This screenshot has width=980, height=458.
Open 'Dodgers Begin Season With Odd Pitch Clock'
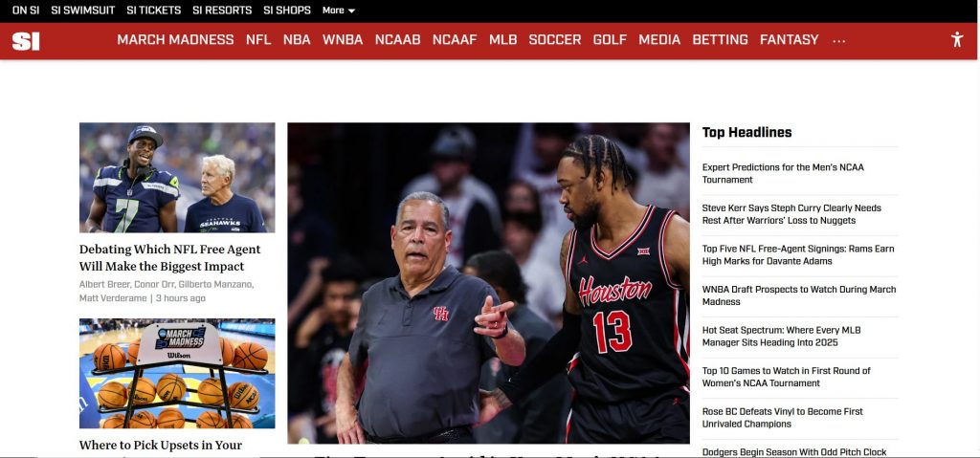793,451
